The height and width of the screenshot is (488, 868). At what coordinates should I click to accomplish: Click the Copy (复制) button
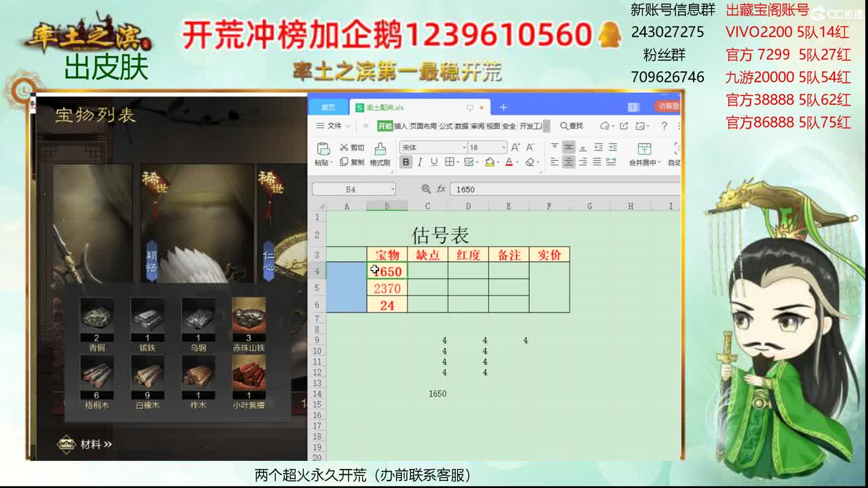352,162
